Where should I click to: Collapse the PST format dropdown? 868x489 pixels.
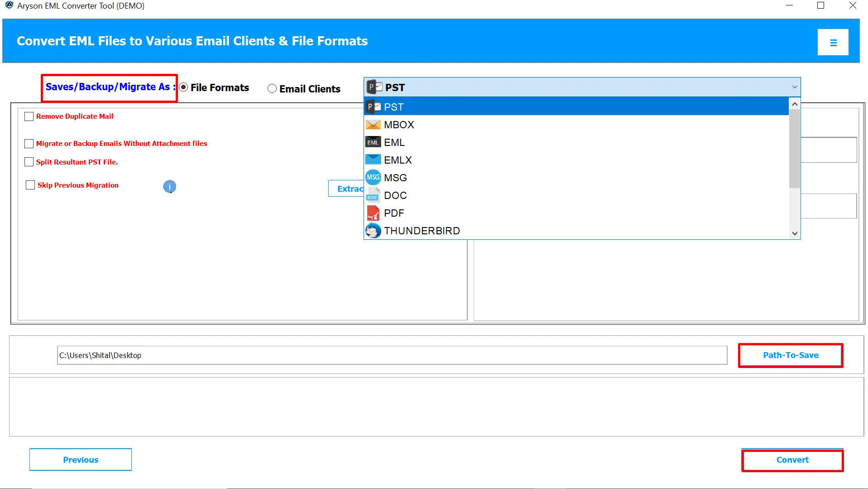[794, 87]
